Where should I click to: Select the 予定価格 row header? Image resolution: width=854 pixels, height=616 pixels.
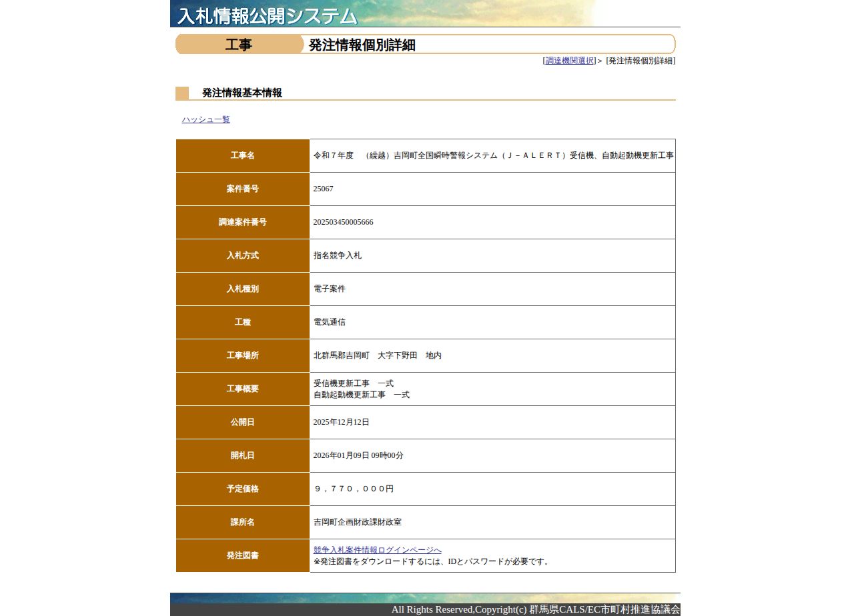coord(243,489)
